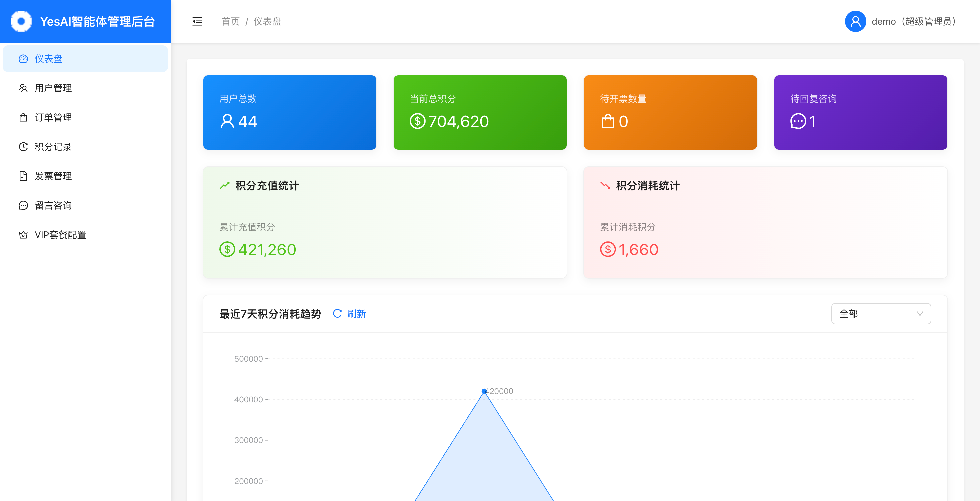
Task: Click the 1,660 consumption value
Action: tap(638, 250)
